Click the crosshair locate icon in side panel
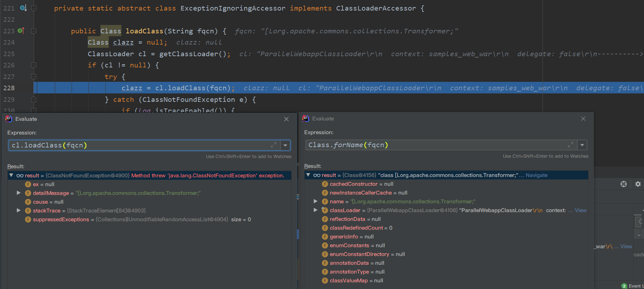The width and height of the screenshot is (644, 289). click(624, 184)
